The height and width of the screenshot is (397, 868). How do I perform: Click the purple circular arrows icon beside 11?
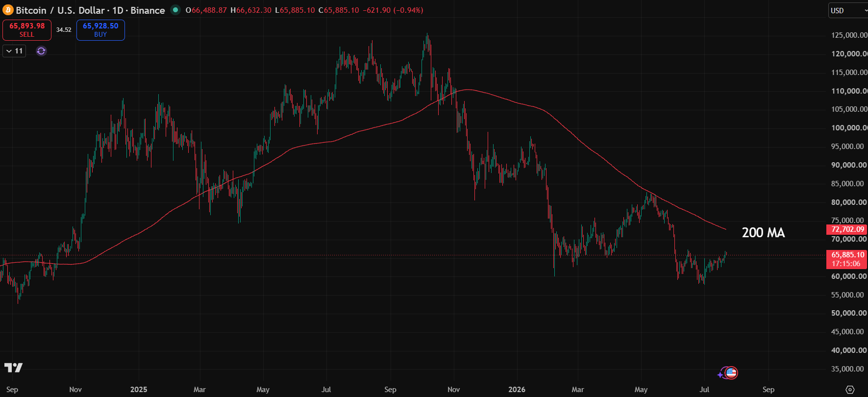click(x=41, y=51)
